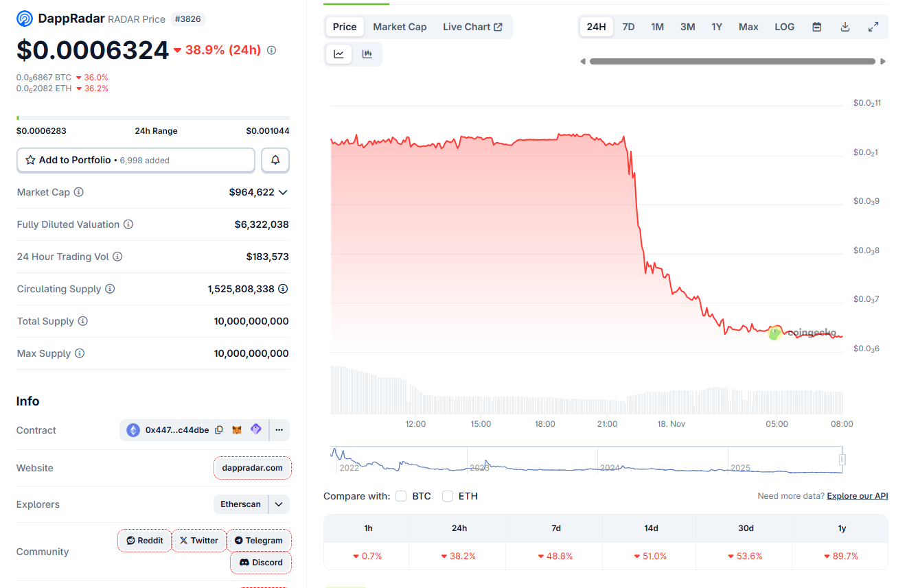907x588 pixels.
Task: Open the Explore our API link
Action: [857, 495]
